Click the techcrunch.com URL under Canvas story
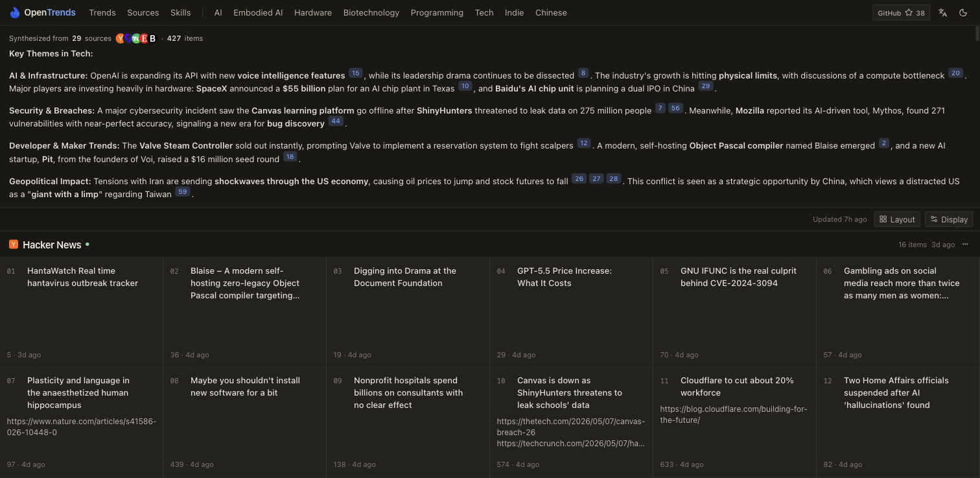This screenshot has height=478, width=980. [x=571, y=444]
